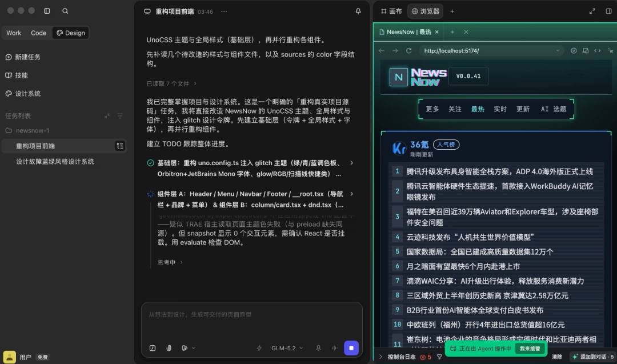617x364 pixels.
Task: Open search with the magnifier icon
Action: [x=65, y=11]
